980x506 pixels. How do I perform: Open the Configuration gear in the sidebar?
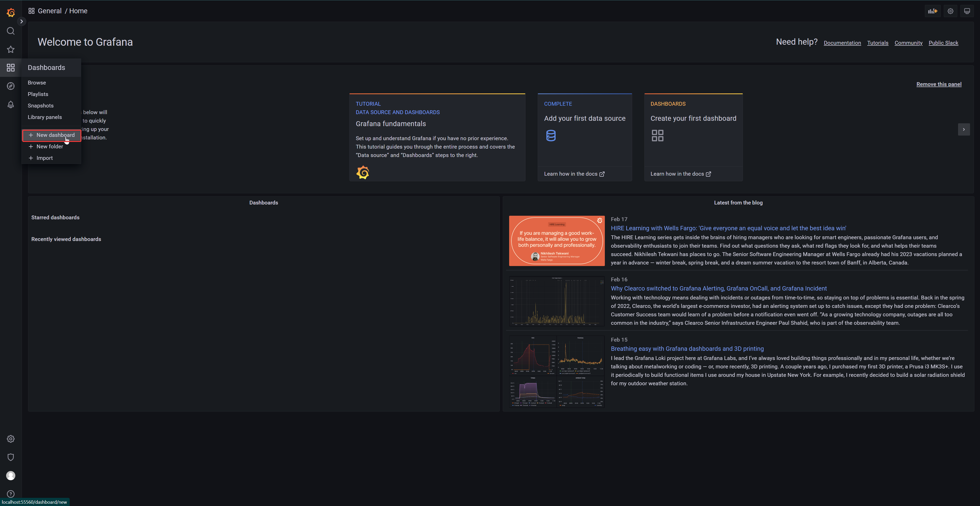coord(11,439)
